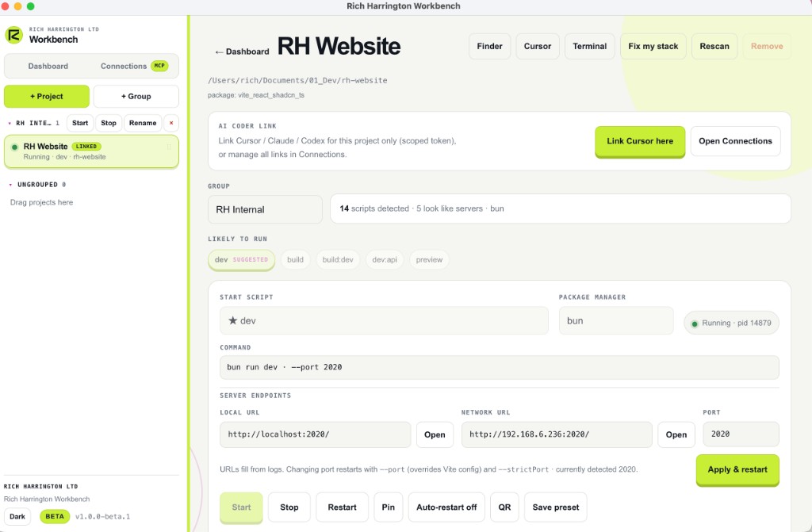This screenshot has height=532, width=812.
Task: Click the project path /Users/rich/Documents/01_Dev/rh-website
Action: 298,80
